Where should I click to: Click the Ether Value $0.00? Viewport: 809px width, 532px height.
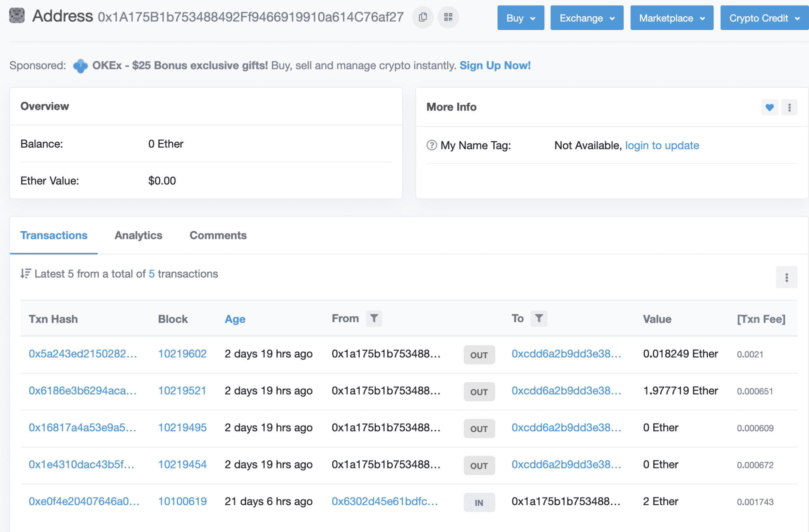point(162,181)
